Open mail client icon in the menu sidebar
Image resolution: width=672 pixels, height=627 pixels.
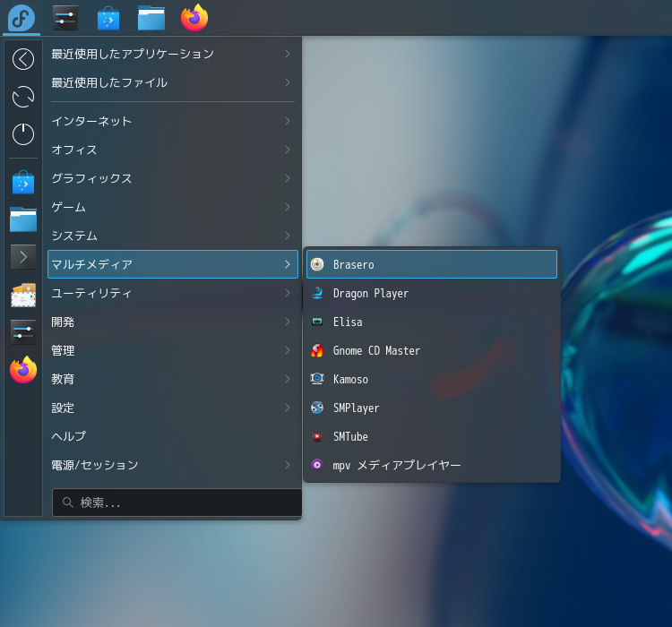click(x=23, y=295)
